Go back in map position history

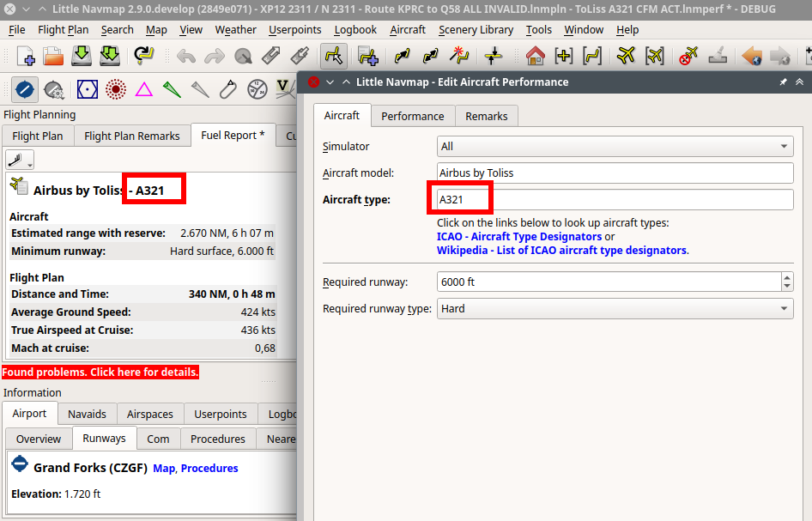coord(751,56)
